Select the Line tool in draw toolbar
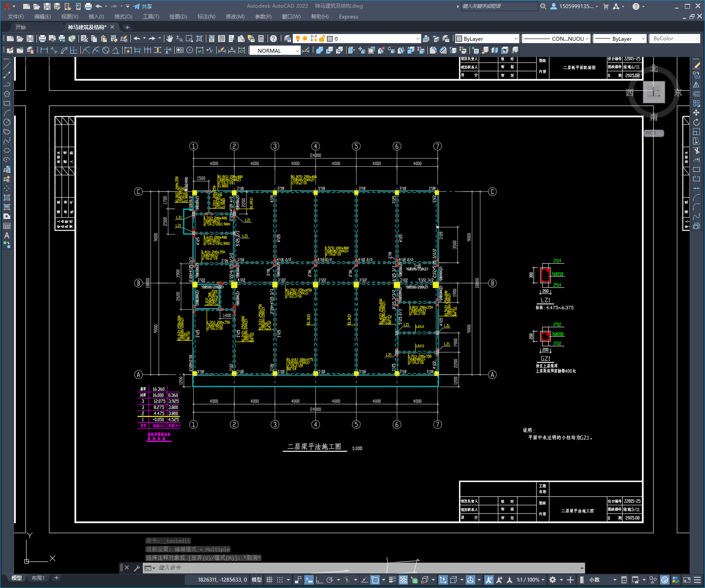The width and height of the screenshot is (705, 588). (x=7, y=66)
